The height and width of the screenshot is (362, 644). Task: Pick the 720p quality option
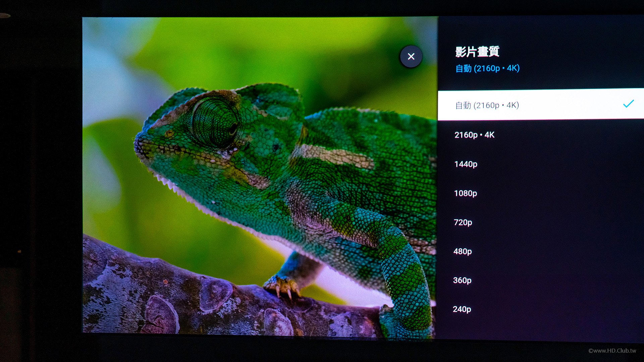pyautogui.click(x=541, y=222)
